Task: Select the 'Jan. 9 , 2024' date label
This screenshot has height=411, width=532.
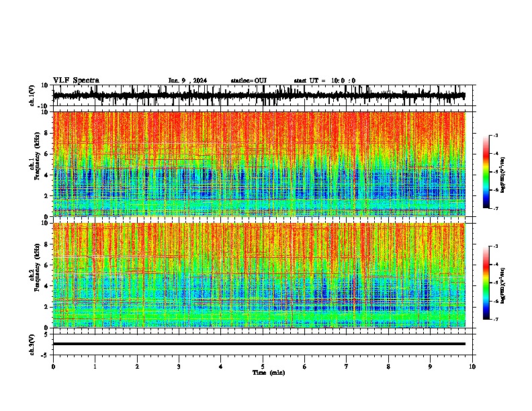Action: (187, 81)
